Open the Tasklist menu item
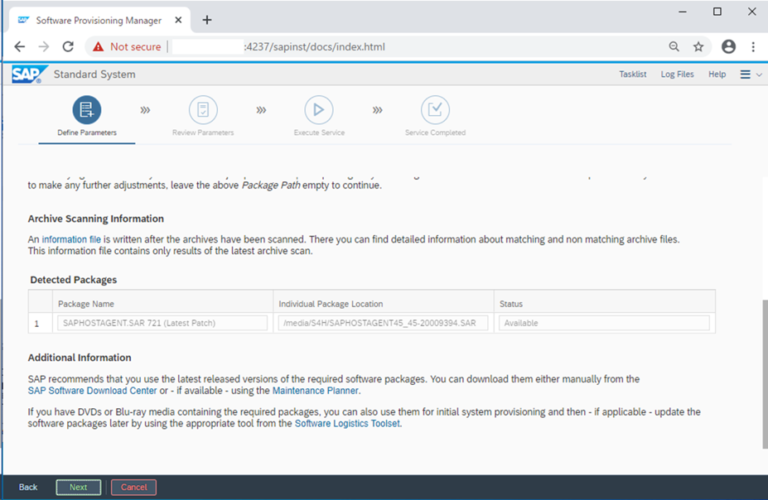 click(632, 74)
